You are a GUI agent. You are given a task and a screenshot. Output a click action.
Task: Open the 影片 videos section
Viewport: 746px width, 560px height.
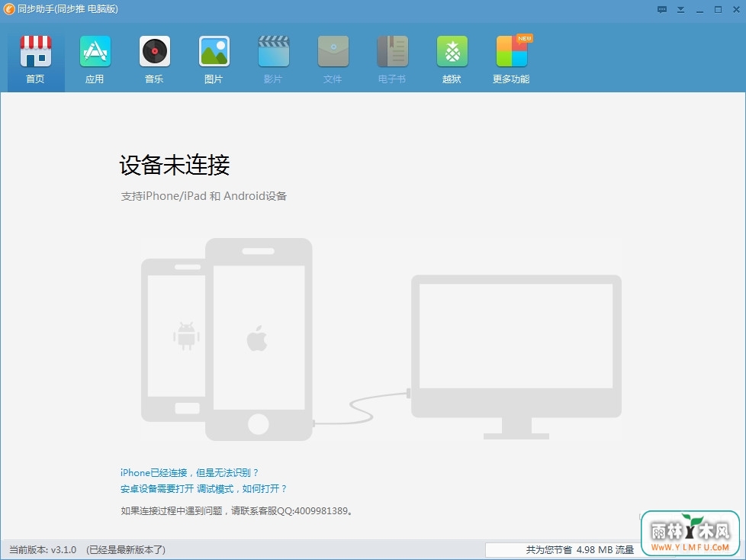(x=274, y=59)
